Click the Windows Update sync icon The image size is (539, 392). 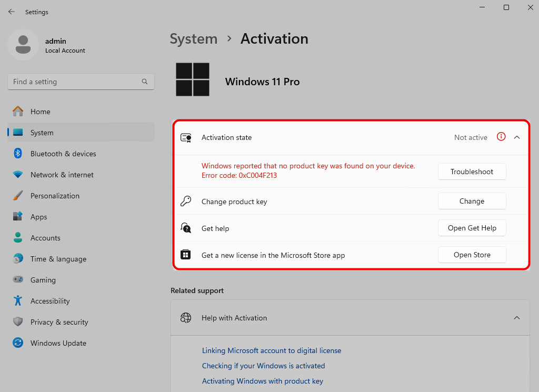(18, 343)
